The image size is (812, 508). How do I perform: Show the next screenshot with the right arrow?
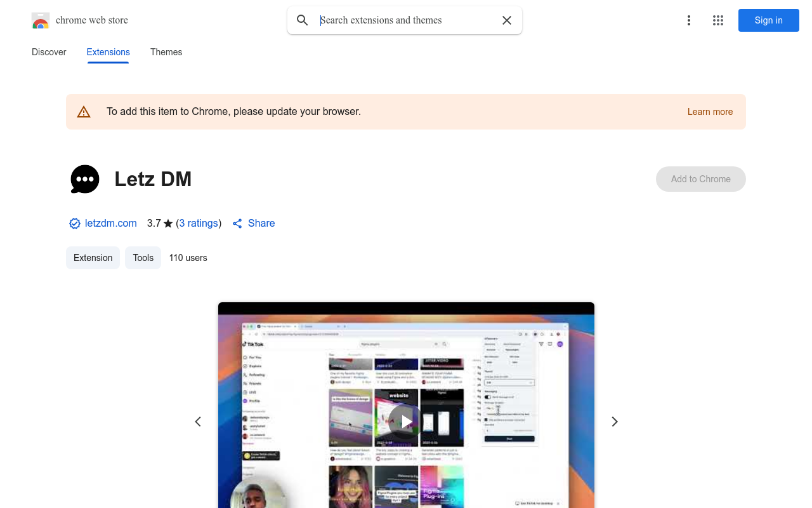[614, 422]
